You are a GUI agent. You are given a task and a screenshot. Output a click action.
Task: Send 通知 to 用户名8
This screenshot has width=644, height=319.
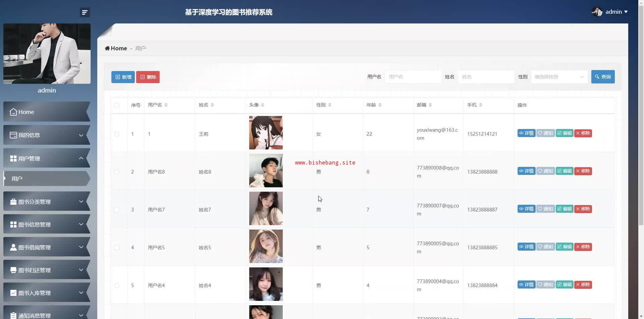(545, 171)
